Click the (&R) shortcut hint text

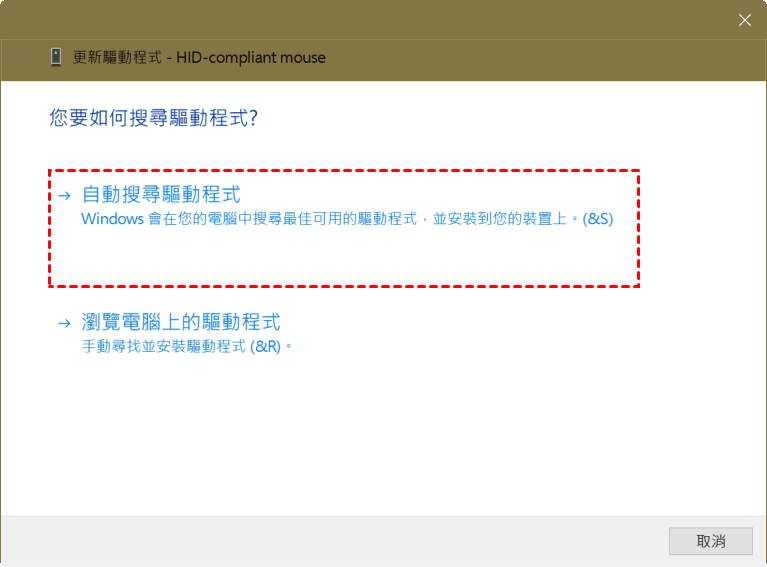click(x=266, y=346)
